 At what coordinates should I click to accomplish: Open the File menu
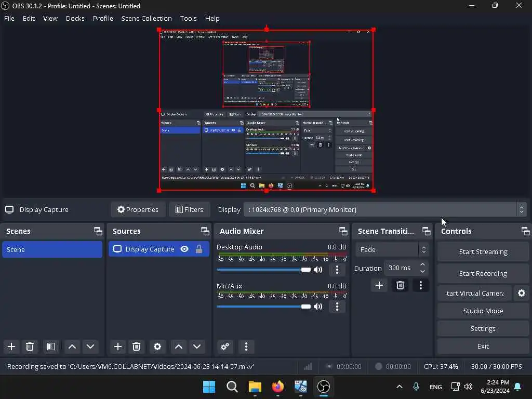[x=9, y=18]
